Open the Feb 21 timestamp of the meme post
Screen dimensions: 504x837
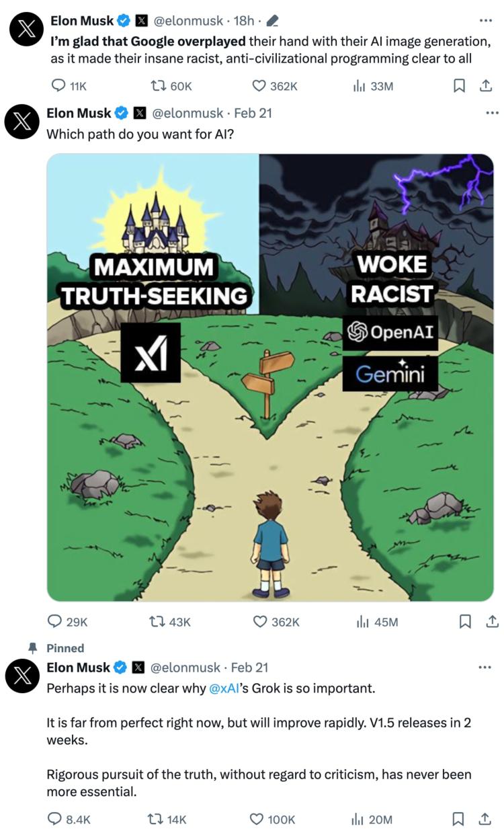pos(253,113)
